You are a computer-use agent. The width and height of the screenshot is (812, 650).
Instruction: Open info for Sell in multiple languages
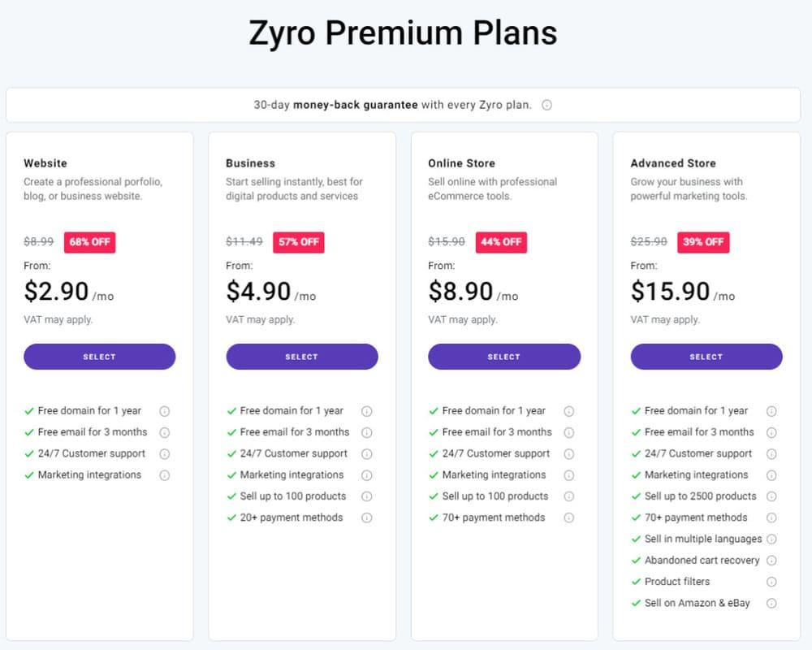click(771, 539)
